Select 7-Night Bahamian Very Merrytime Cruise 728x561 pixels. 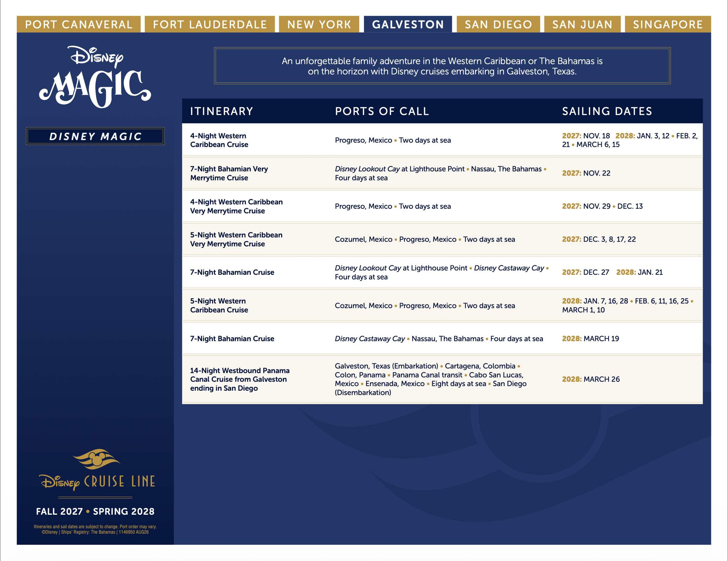click(x=229, y=173)
